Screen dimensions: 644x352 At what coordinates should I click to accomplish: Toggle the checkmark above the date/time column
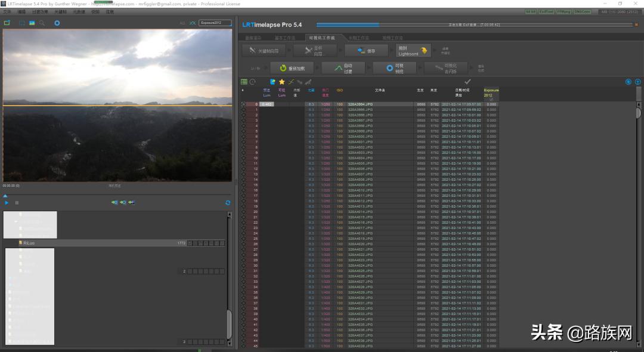point(467,82)
